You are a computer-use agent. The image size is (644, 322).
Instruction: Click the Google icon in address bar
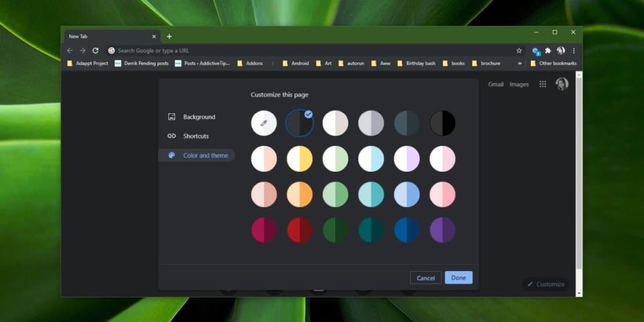[111, 50]
